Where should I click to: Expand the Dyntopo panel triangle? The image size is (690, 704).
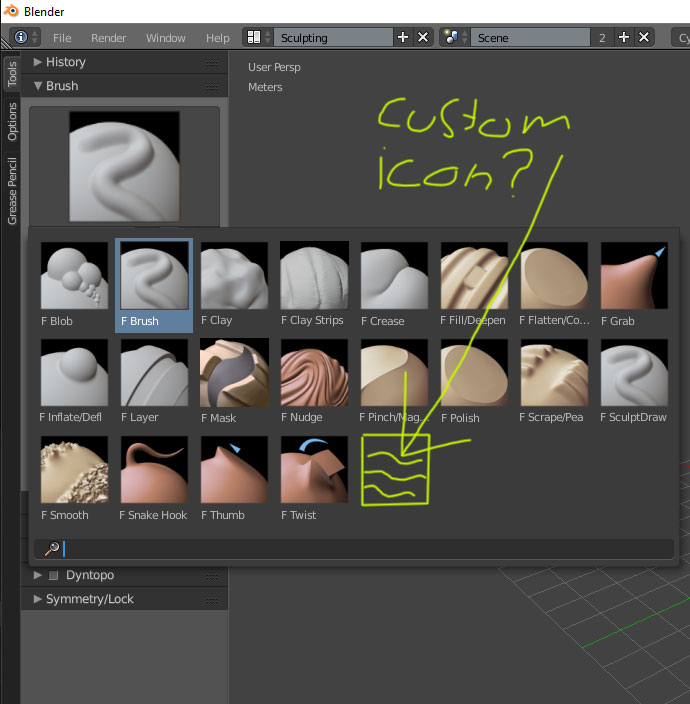[x=38, y=575]
